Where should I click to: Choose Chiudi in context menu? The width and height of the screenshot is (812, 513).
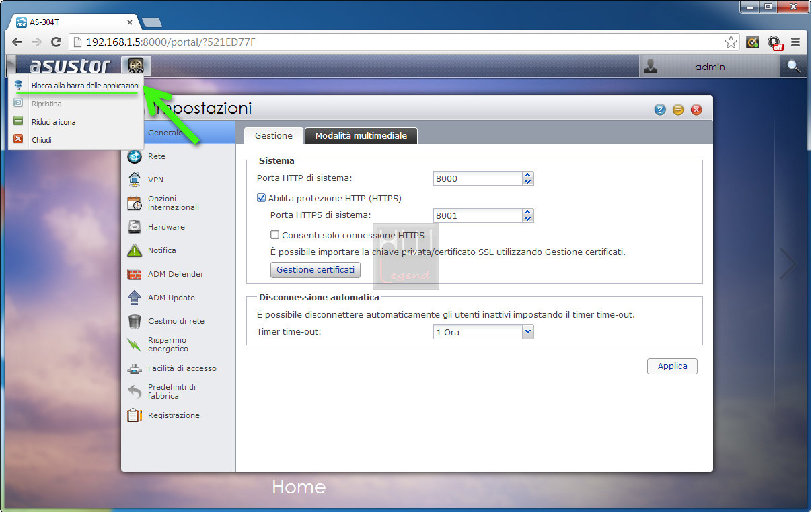point(76,140)
